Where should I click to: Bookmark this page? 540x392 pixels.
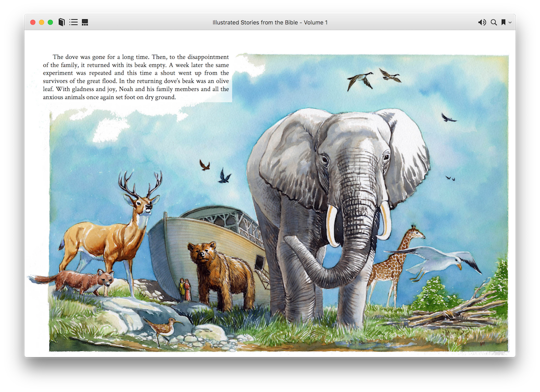(x=504, y=22)
